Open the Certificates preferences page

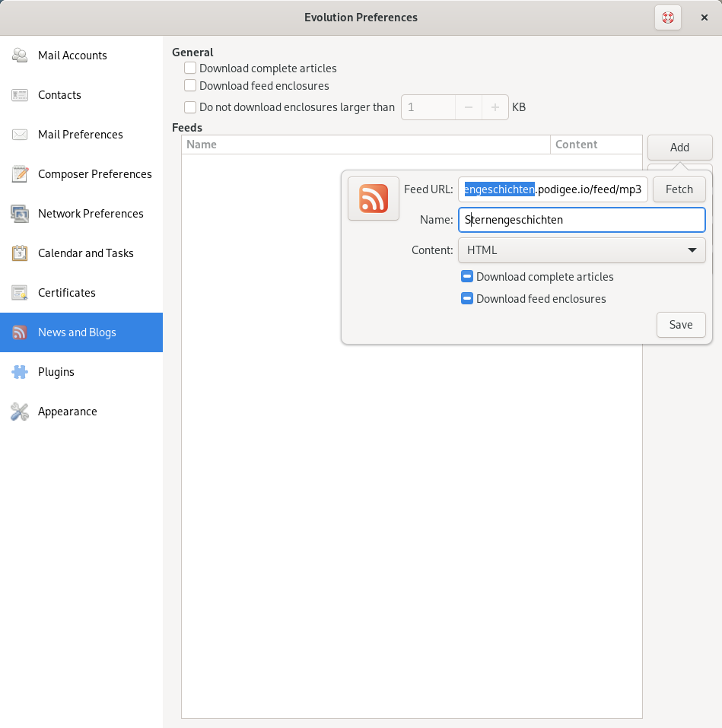coord(67,293)
